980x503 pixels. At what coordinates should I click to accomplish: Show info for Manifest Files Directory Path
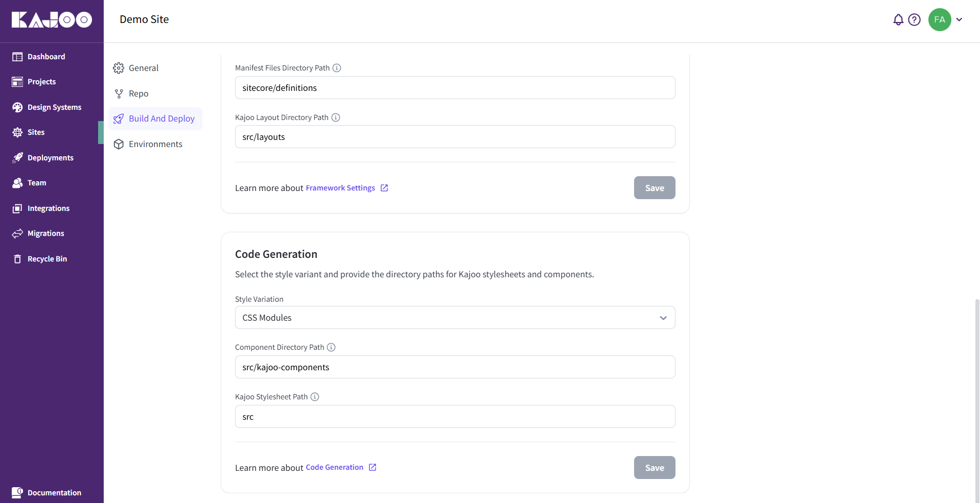(337, 68)
